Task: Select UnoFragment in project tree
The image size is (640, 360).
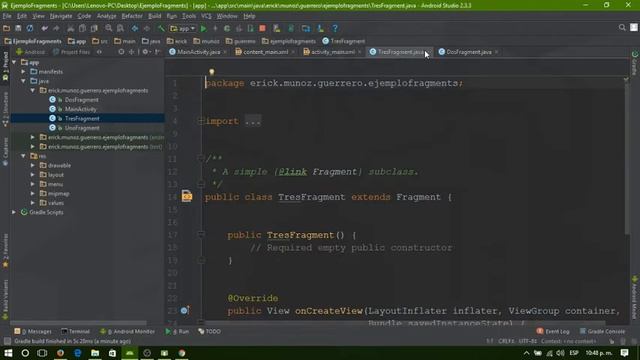Action: [x=82, y=128]
